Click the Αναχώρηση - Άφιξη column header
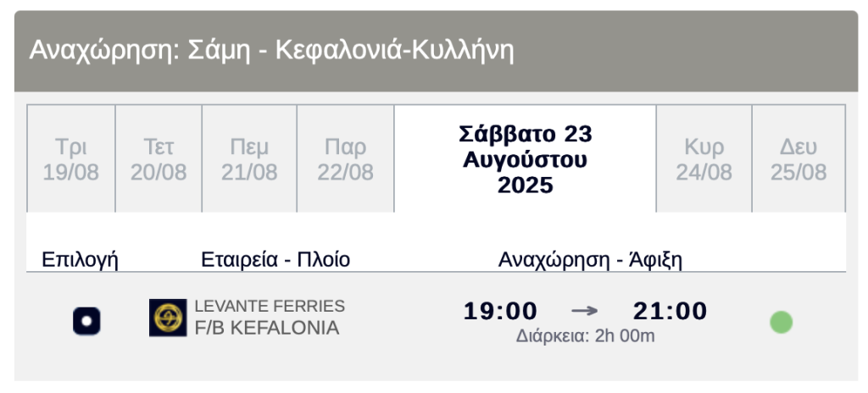 pos(590,259)
